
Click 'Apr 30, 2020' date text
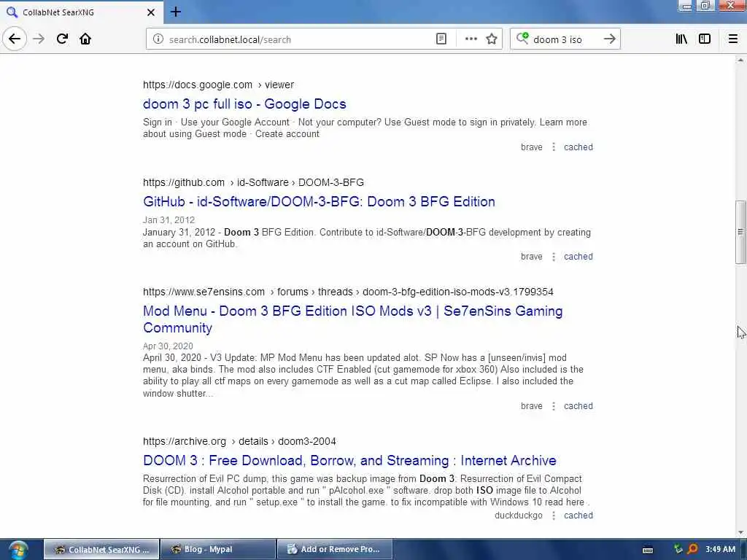coord(168,346)
